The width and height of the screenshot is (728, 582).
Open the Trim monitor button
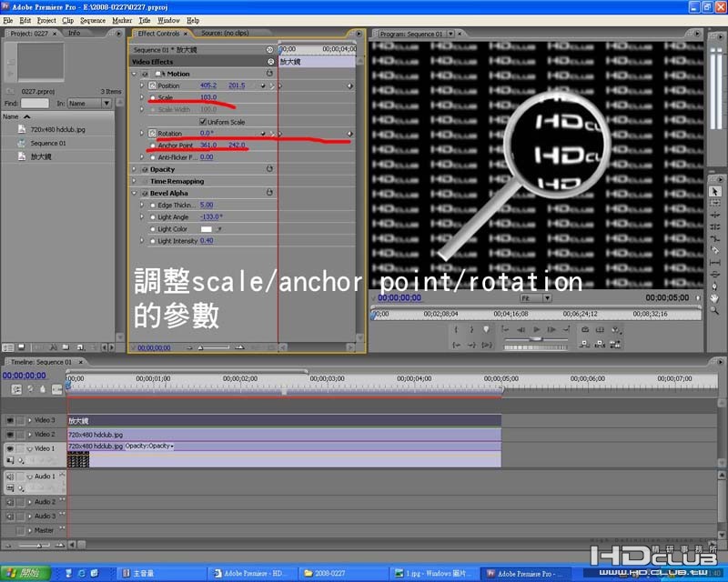[x=615, y=344]
